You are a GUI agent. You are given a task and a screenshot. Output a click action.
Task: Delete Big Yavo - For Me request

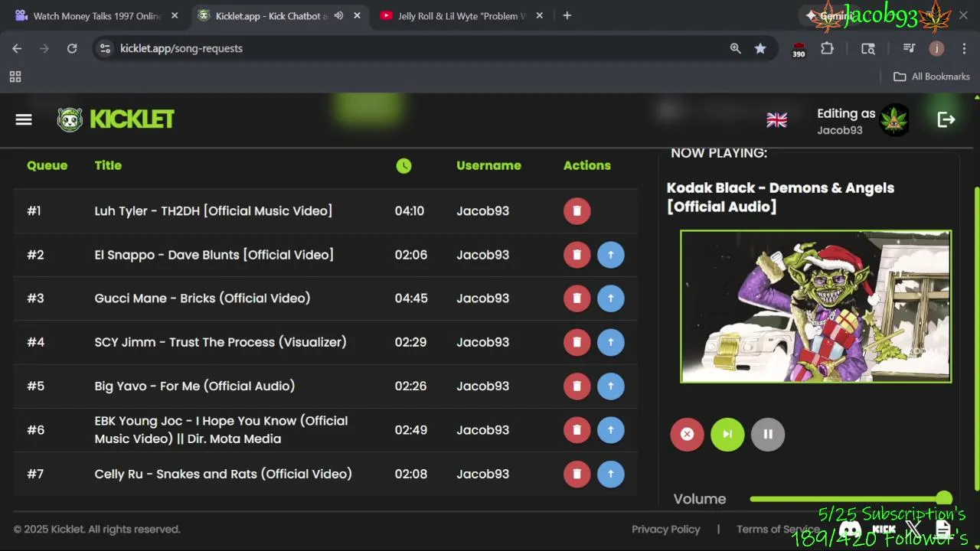tap(577, 386)
